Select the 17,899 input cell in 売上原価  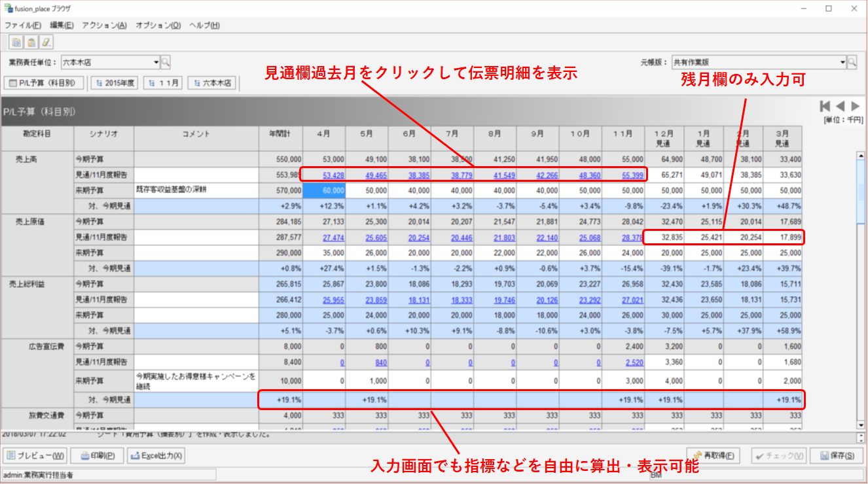[x=784, y=237]
